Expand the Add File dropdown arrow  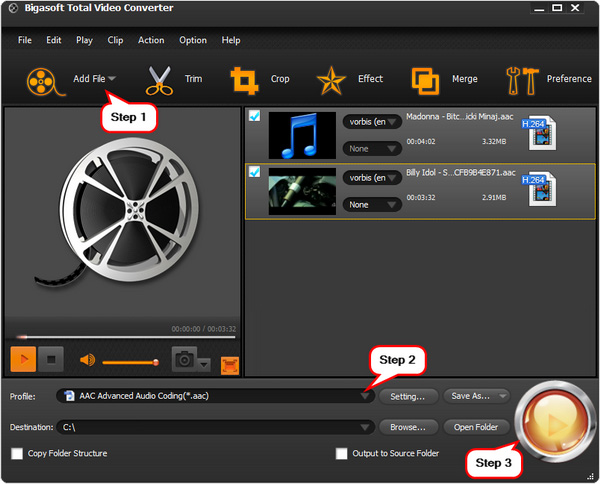(112, 79)
